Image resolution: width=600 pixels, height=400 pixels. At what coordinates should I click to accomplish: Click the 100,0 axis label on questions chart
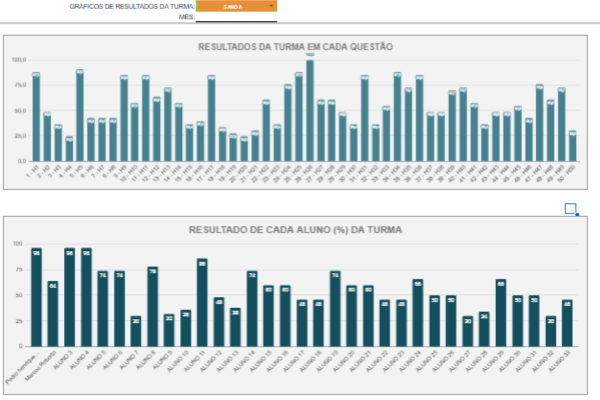[x=18, y=60]
